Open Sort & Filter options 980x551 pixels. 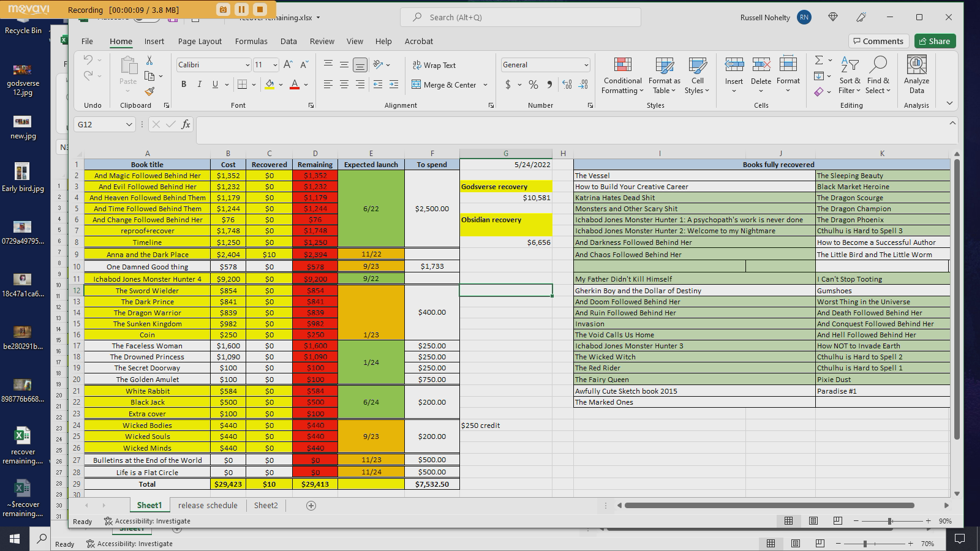(x=849, y=75)
